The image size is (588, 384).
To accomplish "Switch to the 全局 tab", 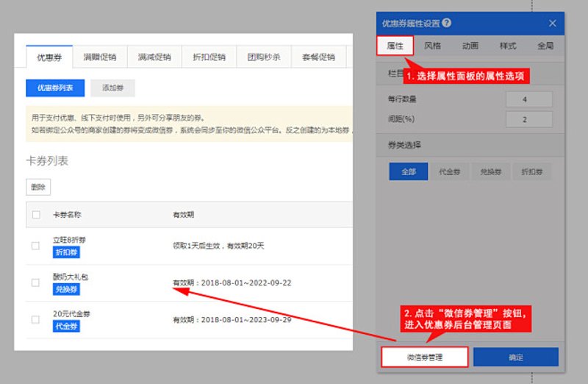I will click(x=545, y=46).
